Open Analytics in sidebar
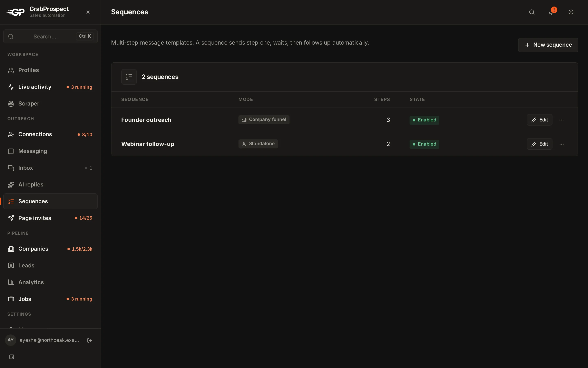 tap(50, 282)
